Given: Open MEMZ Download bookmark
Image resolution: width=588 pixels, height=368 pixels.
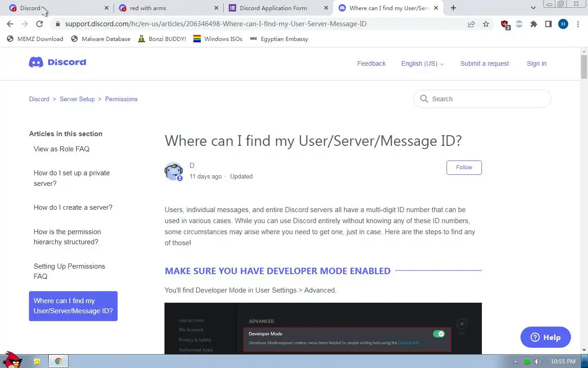Looking at the screenshot, I should pyautogui.click(x=35, y=39).
